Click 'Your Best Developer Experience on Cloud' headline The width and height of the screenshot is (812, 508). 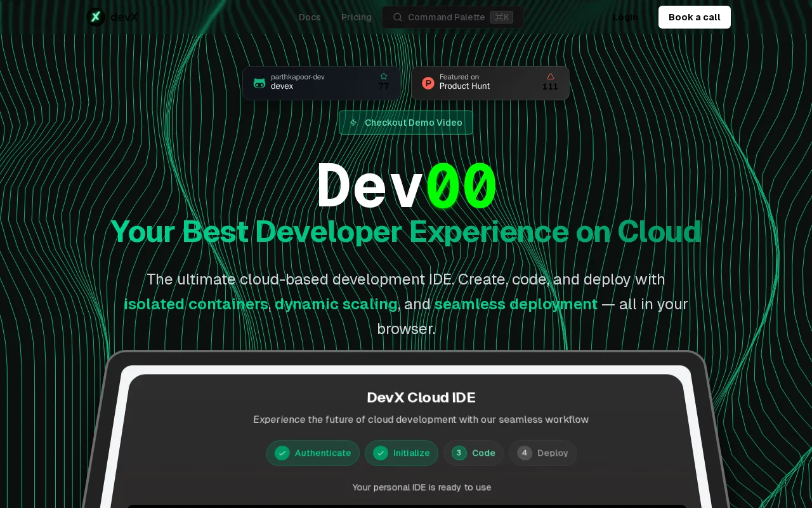pyautogui.click(x=406, y=231)
